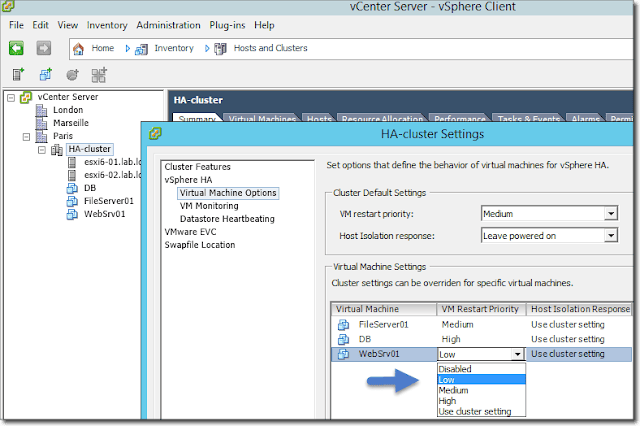The image size is (640, 426).
Task: Click FileServer01 icon in Virtual Machine Settings table
Action: pos(343,325)
